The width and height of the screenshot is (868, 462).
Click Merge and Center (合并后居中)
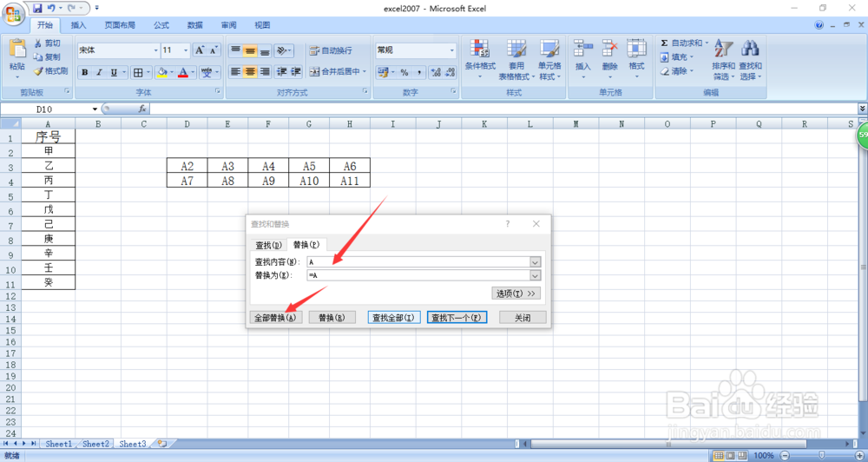pyautogui.click(x=338, y=71)
